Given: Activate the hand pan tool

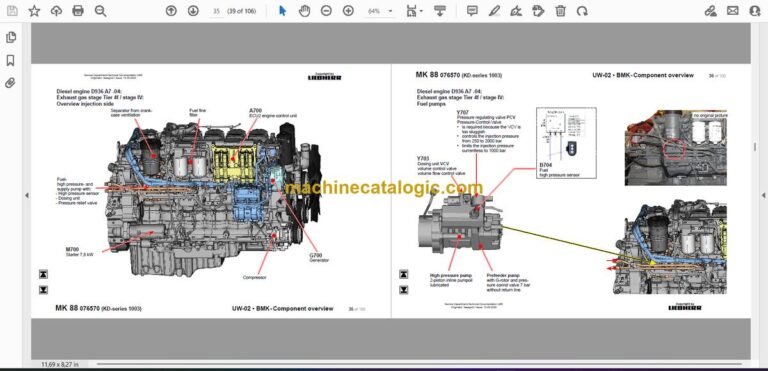Looking at the screenshot, I should (x=304, y=11).
